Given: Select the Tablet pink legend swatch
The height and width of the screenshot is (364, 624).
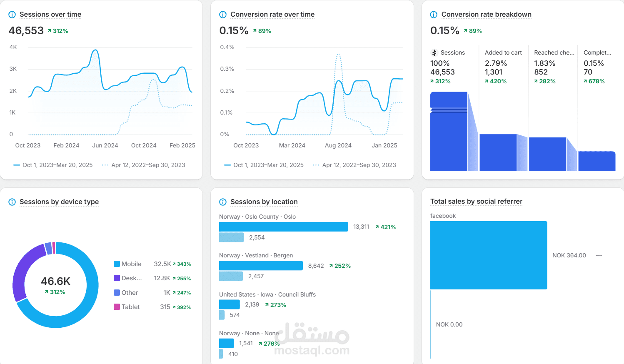Looking at the screenshot, I should click(117, 307).
